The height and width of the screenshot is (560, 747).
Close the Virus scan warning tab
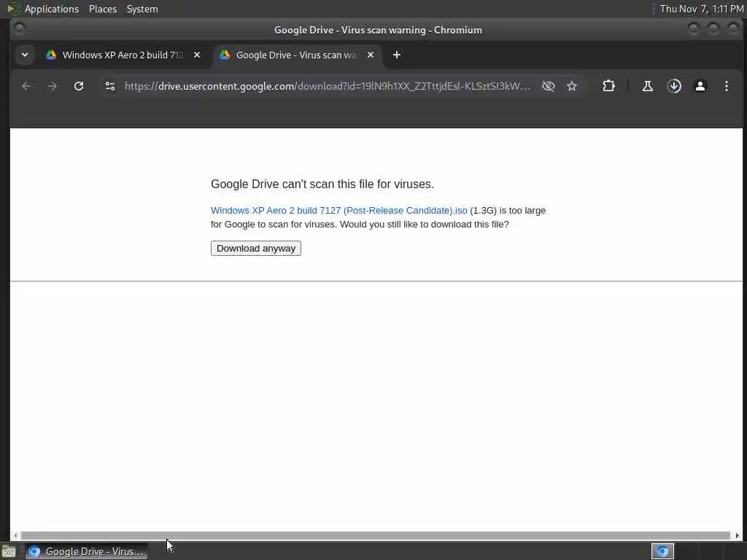tap(370, 55)
